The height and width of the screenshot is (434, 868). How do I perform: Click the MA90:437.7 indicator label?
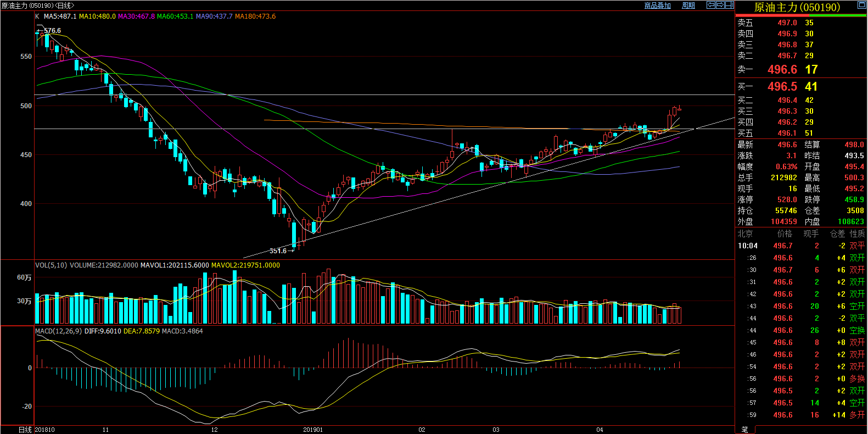(x=214, y=16)
